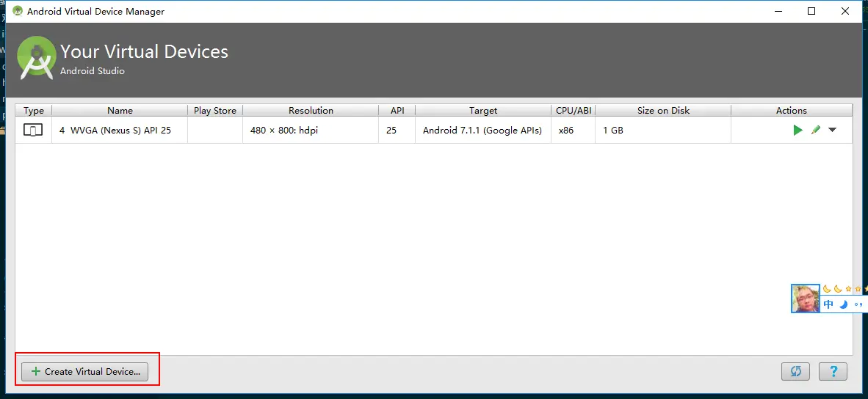Select '4 WVGA (Nexus S) API 25' device name
The width and height of the screenshot is (868, 399).
[115, 131]
